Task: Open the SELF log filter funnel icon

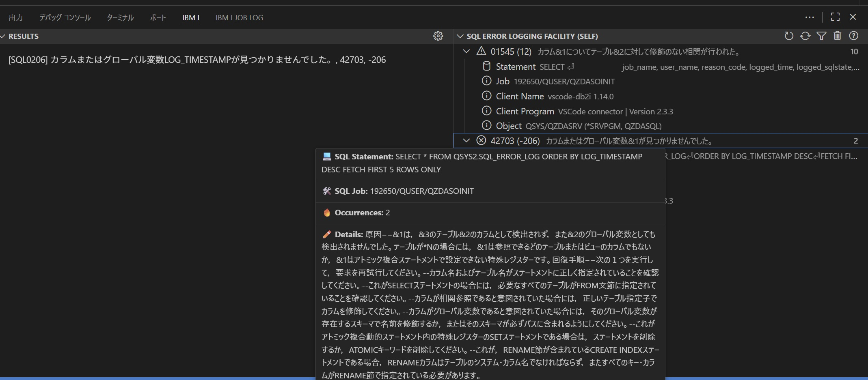Action: point(821,36)
